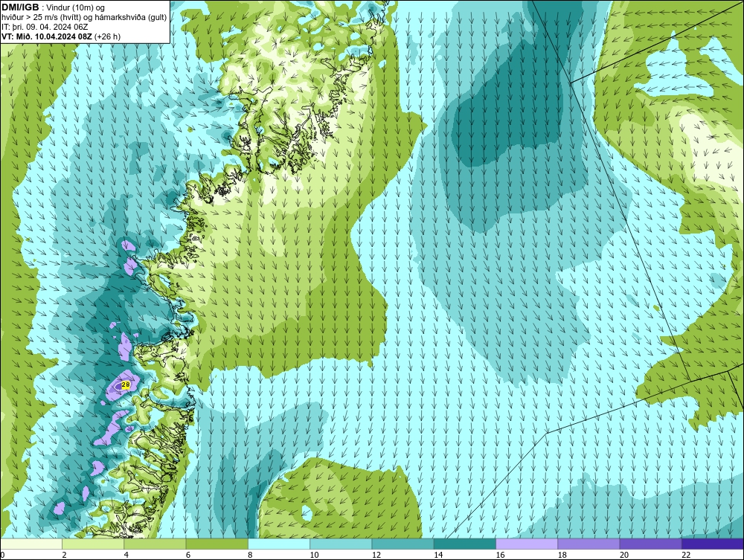Click the legend scale label '22'

click(x=686, y=556)
